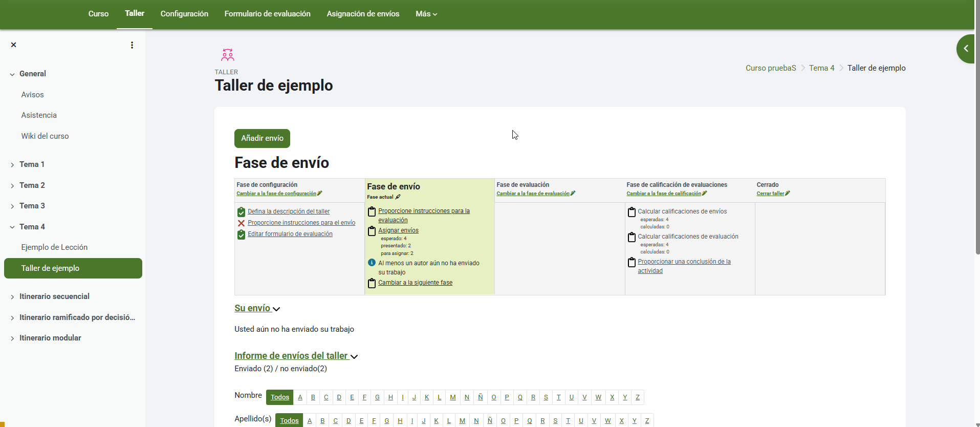Click clipboard icon beside Proporcionar una conclusión
Image resolution: width=980 pixels, height=427 pixels.
point(631,262)
